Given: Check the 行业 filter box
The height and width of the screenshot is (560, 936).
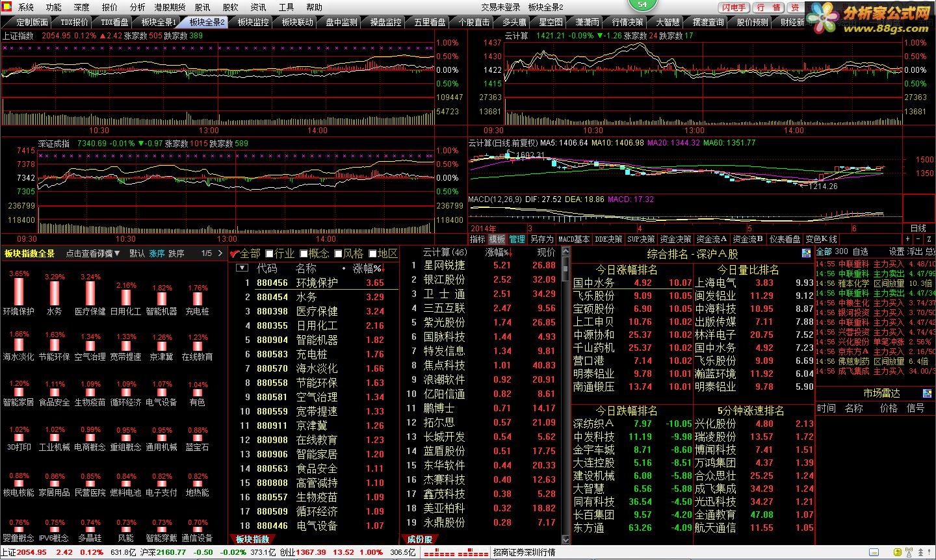Looking at the screenshot, I should [269, 253].
